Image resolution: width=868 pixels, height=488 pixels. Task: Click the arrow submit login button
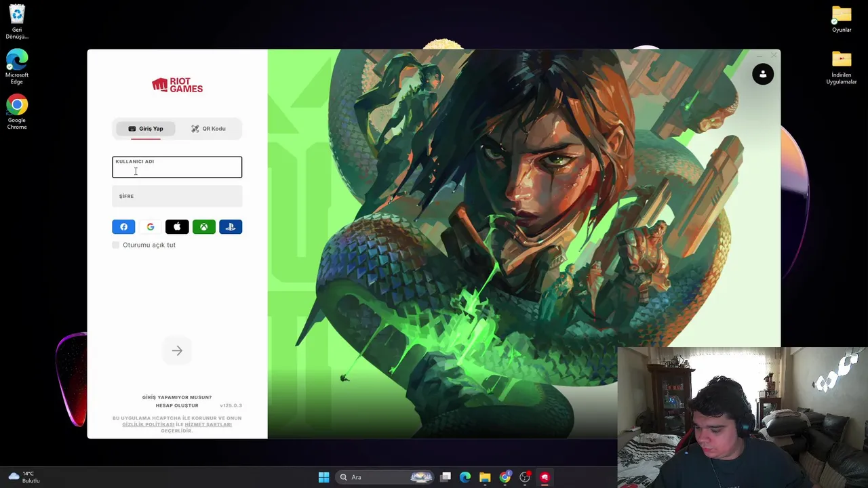pyautogui.click(x=177, y=350)
